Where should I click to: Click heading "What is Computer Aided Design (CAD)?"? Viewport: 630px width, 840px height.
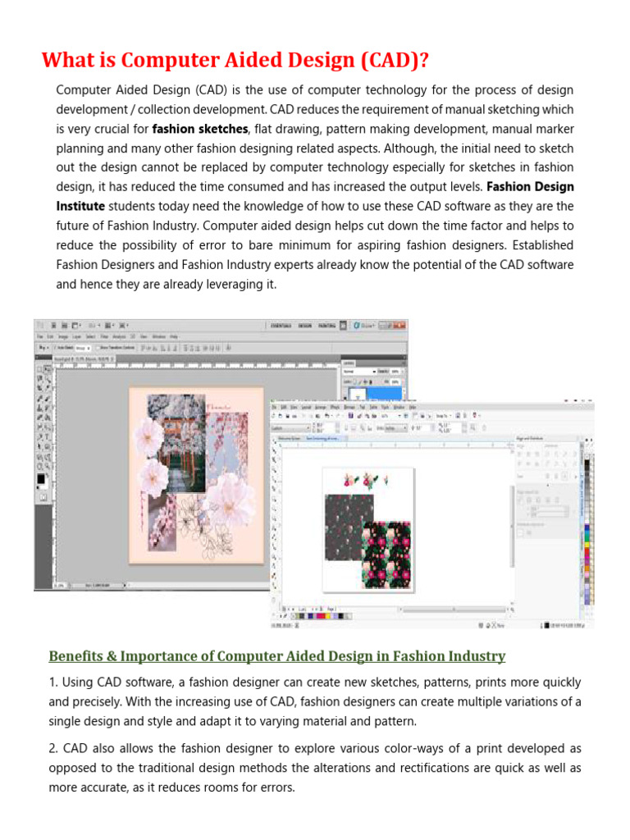(x=235, y=59)
